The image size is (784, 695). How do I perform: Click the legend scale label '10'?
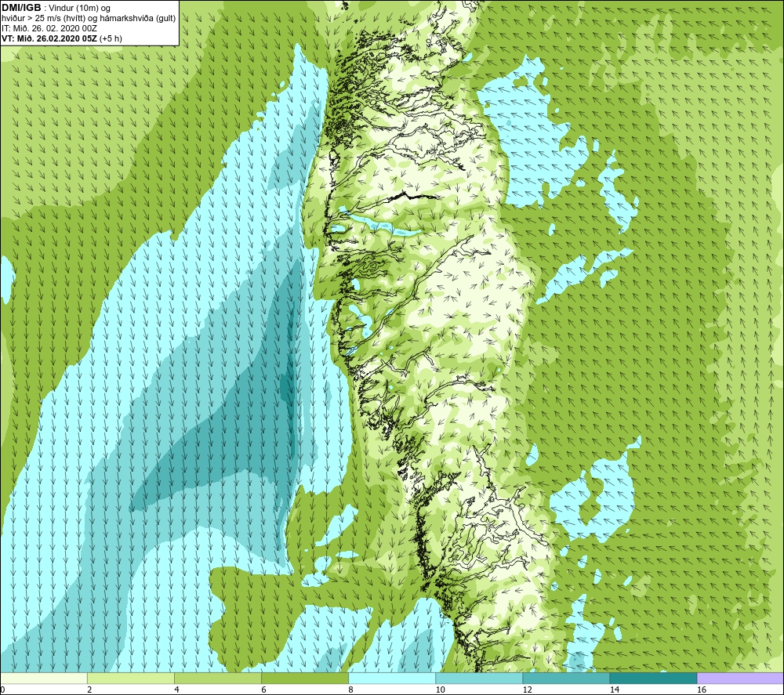pos(440,690)
